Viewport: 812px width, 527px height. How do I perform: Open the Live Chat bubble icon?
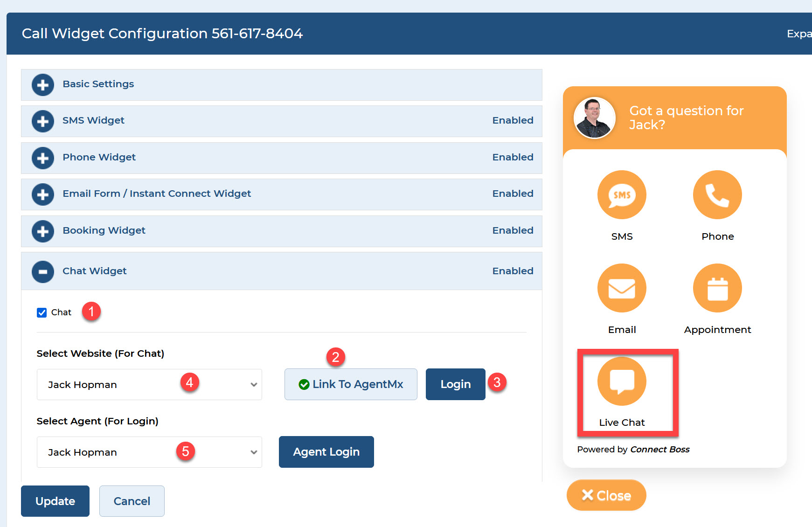pos(622,381)
